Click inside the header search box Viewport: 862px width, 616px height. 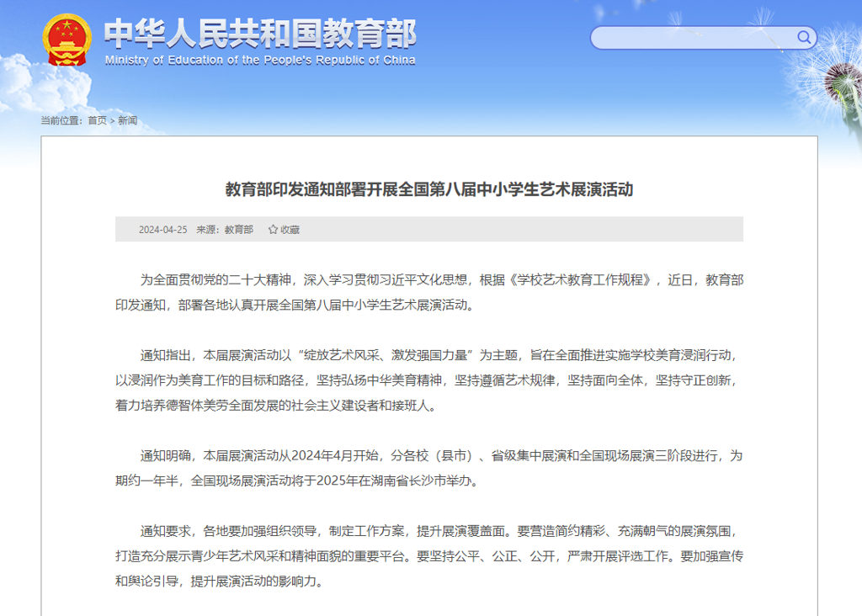coord(692,38)
